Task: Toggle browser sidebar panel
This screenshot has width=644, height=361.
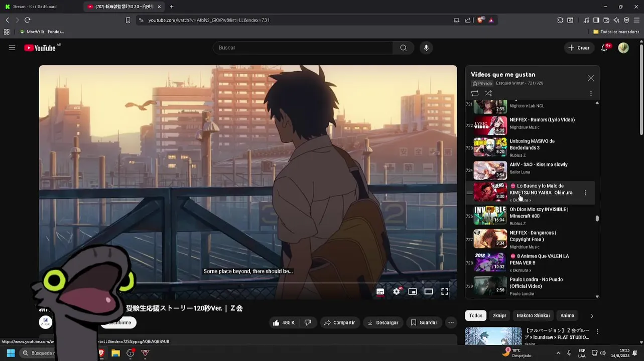Action: pos(596,20)
